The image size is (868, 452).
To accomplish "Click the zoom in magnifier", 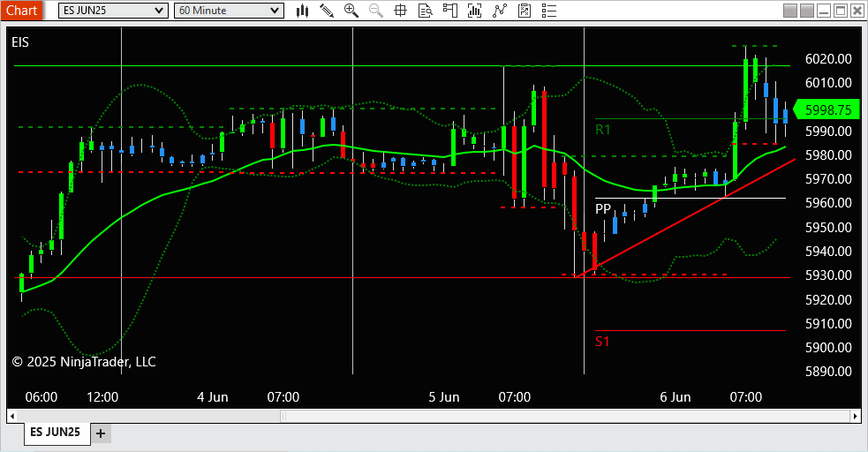I will (x=351, y=11).
